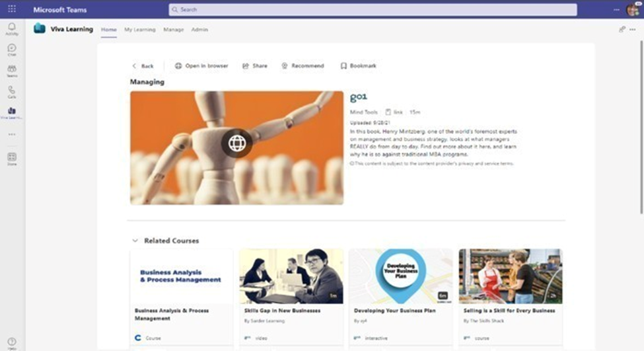Recommend this course

[303, 65]
